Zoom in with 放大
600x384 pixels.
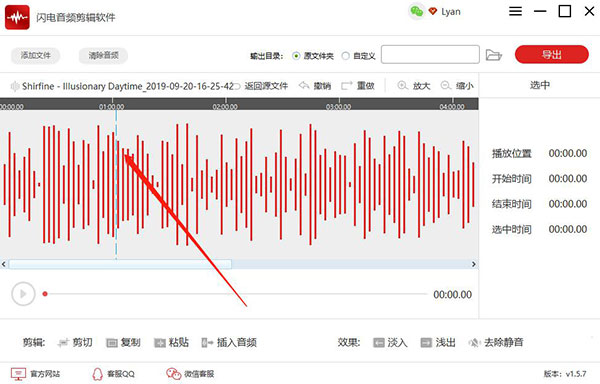pos(414,86)
